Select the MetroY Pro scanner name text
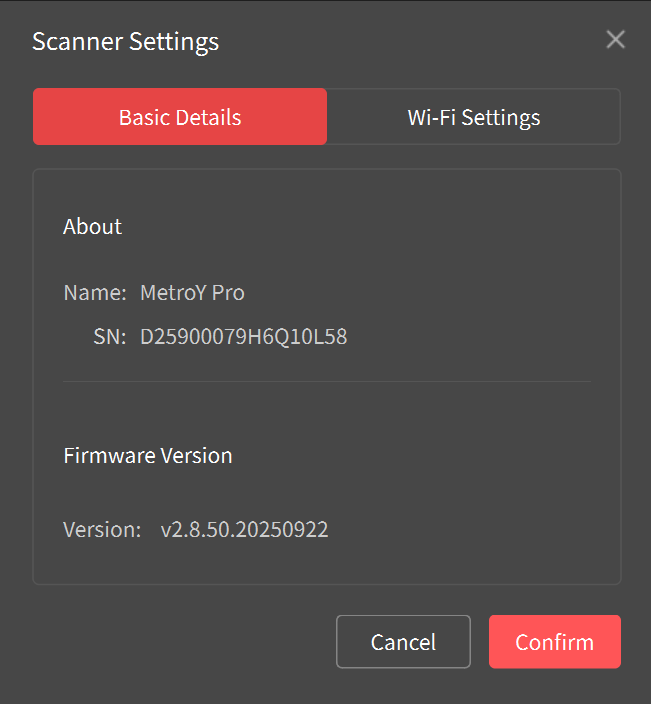651x704 pixels. pyautogui.click(x=192, y=293)
